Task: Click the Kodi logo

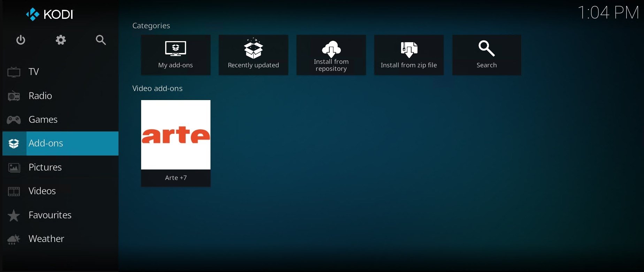Action: pos(50,14)
